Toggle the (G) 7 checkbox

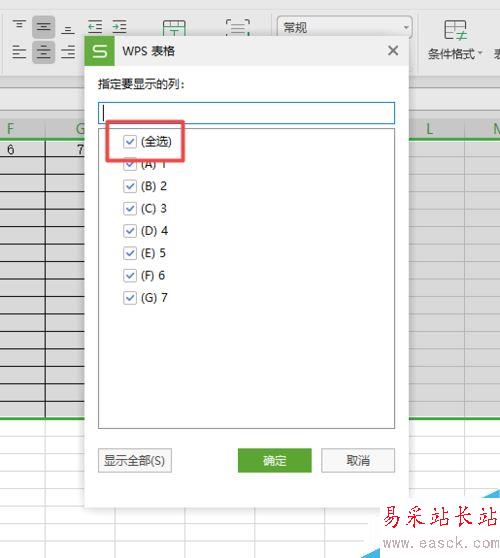click(x=130, y=298)
